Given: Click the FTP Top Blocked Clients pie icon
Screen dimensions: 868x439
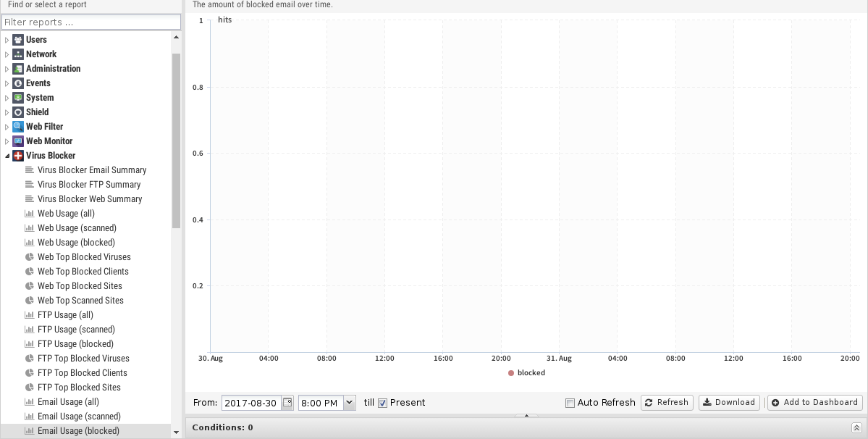Looking at the screenshot, I should (x=30, y=373).
